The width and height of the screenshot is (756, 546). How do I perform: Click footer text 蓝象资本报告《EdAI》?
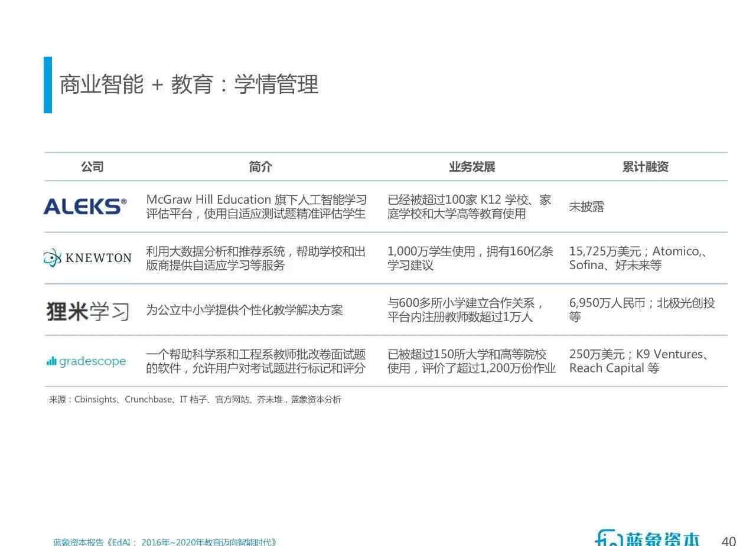coord(165,541)
